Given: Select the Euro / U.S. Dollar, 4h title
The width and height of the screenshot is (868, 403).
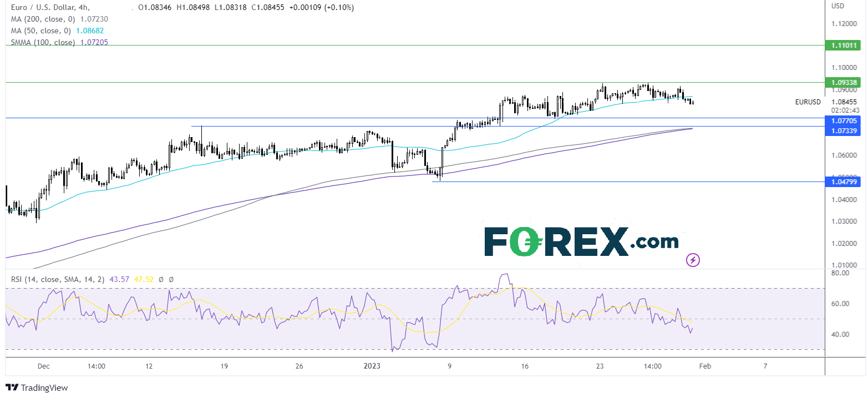Looking at the screenshot, I should tap(49, 8).
